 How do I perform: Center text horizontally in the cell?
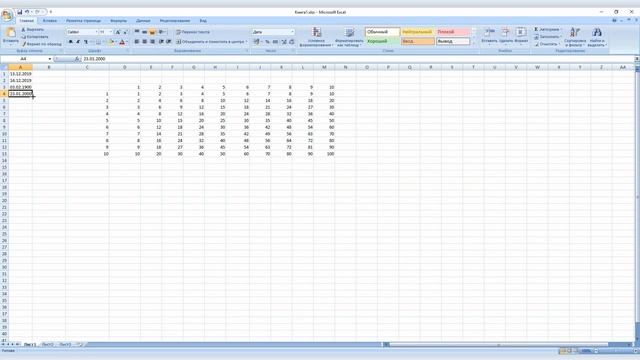(x=144, y=42)
